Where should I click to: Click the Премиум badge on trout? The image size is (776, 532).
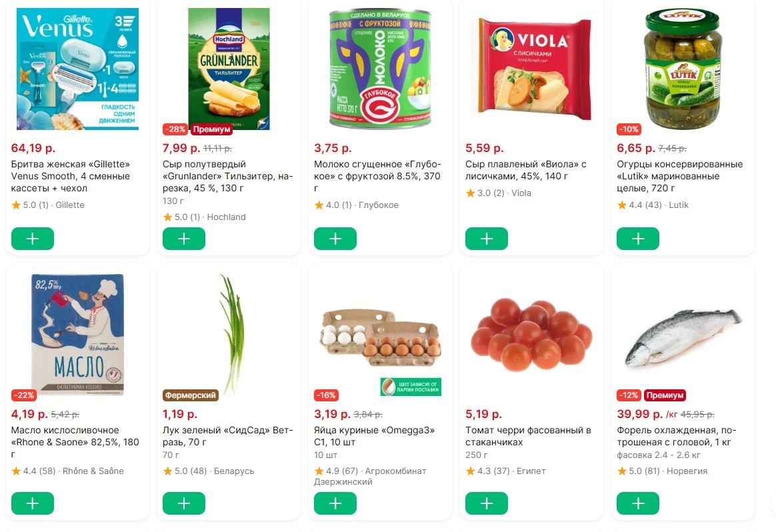pyautogui.click(x=665, y=395)
